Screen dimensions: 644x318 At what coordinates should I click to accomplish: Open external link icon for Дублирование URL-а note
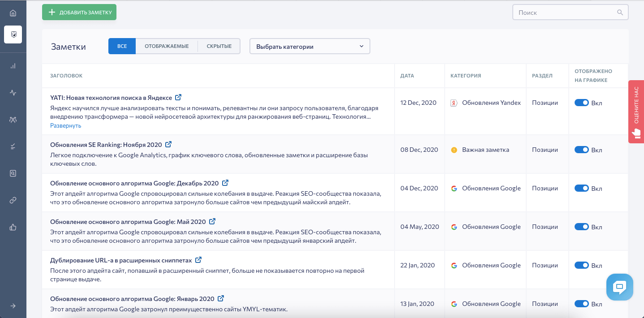[198, 260]
